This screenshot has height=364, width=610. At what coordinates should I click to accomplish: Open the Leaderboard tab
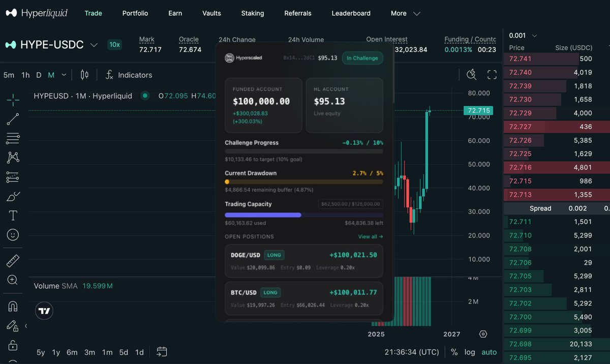[x=351, y=13]
